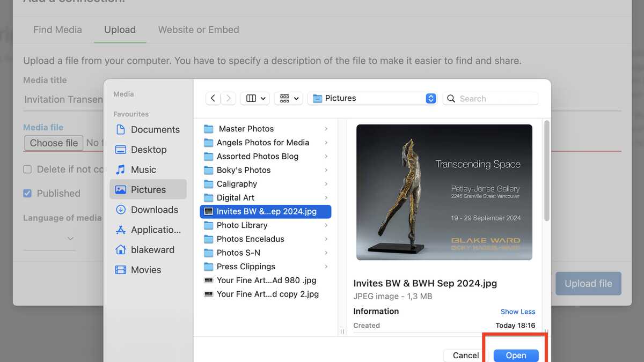This screenshot has height=362, width=644.
Task: Go forward in file dialog navigation
Action: pyautogui.click(x=229, y=98)
